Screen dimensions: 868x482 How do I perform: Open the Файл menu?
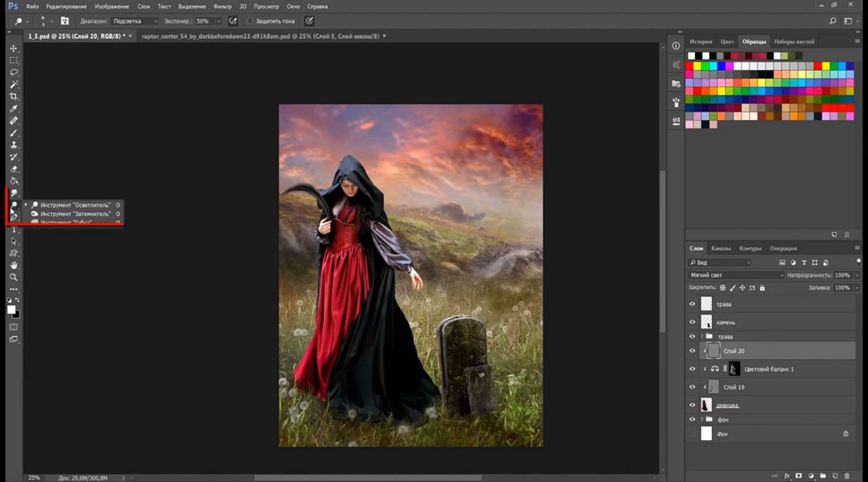pyautogui.click(x=32, y=6)
